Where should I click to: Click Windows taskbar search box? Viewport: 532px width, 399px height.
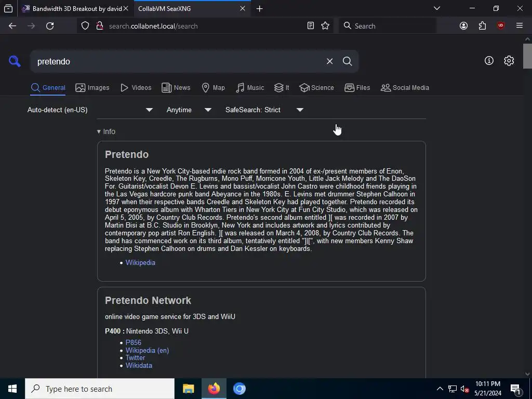point(100,389)
